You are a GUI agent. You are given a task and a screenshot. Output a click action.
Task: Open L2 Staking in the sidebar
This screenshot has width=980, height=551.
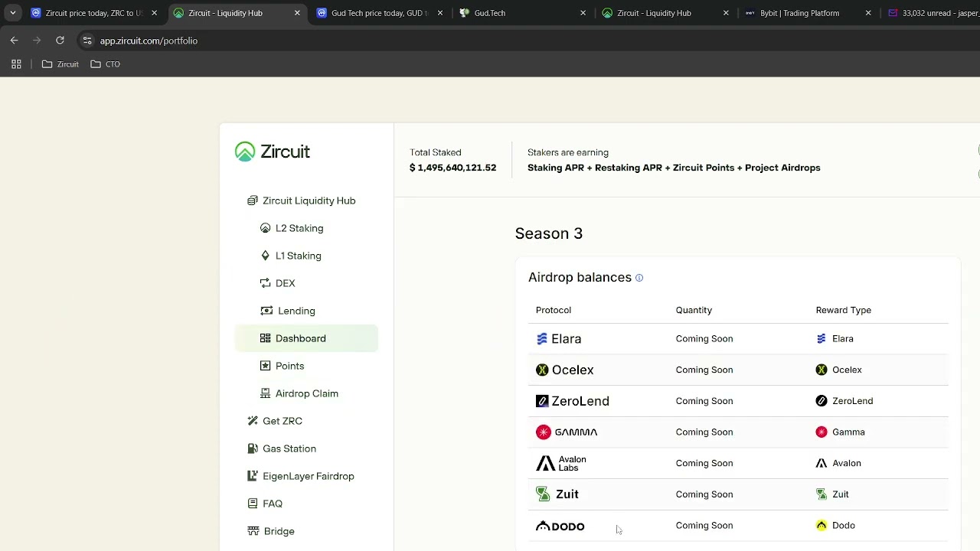[299, 228]
